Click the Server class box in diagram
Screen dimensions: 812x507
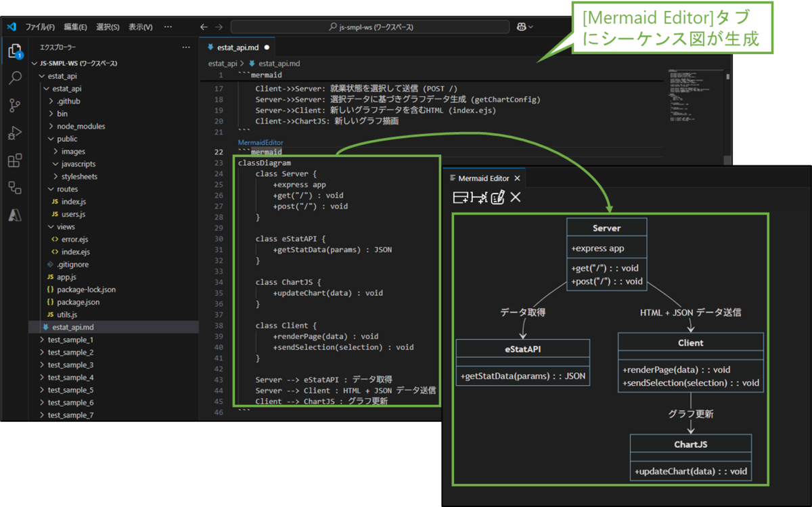coord(607,253)
